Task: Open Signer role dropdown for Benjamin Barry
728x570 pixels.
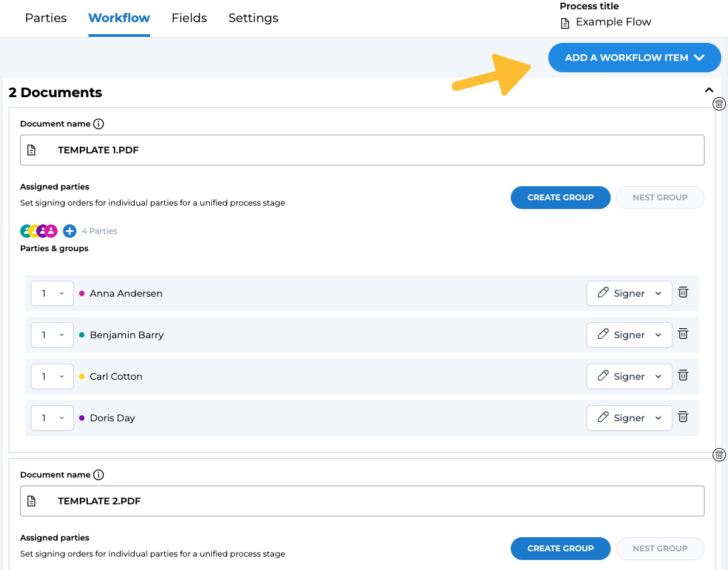Action: click(x=629, y=335)
